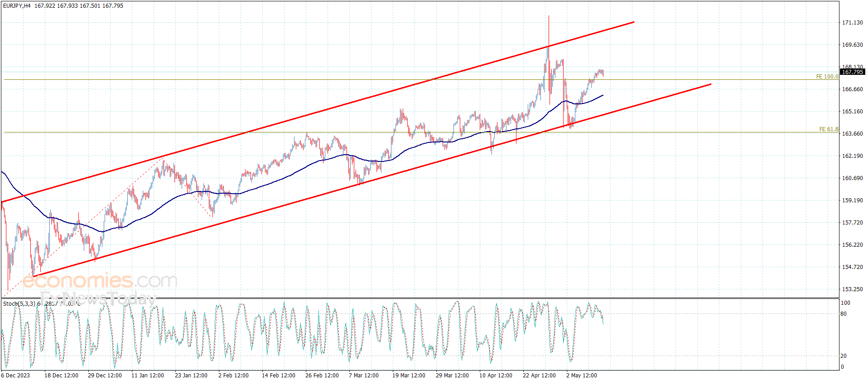This screenshot has height=381, width=868.
Task: Click the stochastic 80 level label
Action: pyautogui.click(x=844, y=314)
